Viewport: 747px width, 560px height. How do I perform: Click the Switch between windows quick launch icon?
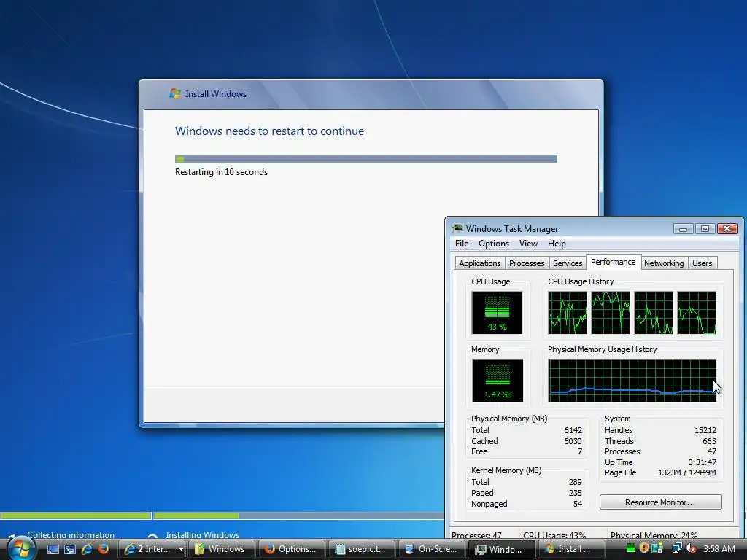70,549
